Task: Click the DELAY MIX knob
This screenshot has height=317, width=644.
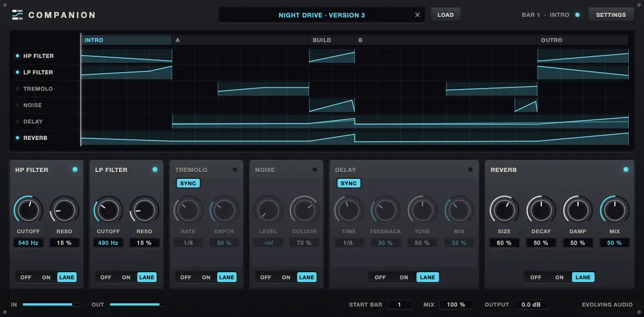Action: click(459, 210)
